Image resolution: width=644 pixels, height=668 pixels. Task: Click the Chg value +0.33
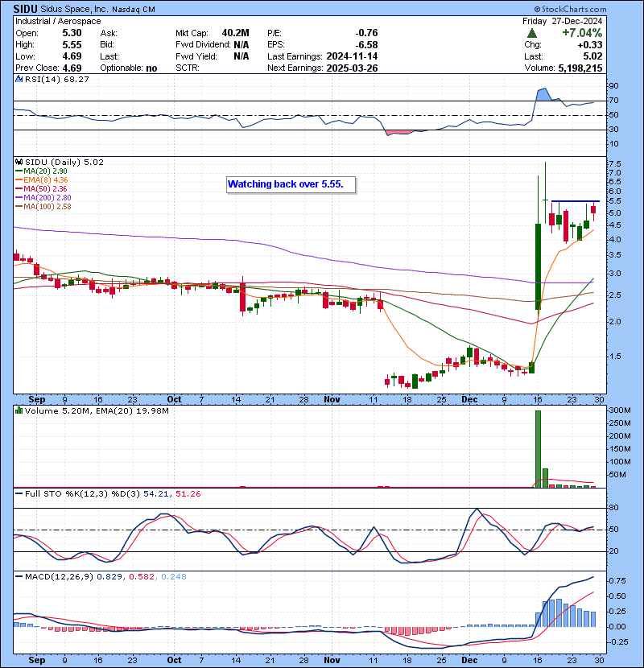590,45
